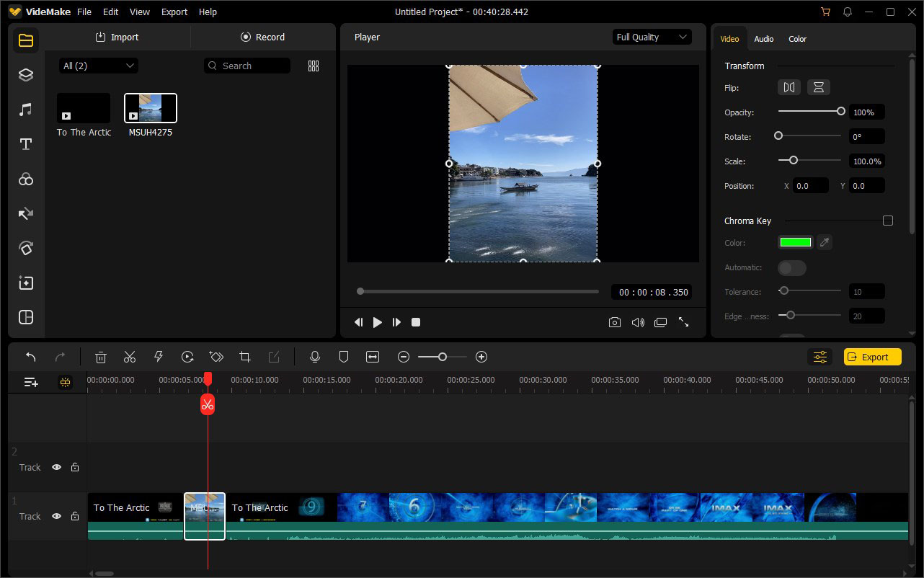The image size is (924, 578).
Task: Switch to the Color tab
Action: point(797,39)
